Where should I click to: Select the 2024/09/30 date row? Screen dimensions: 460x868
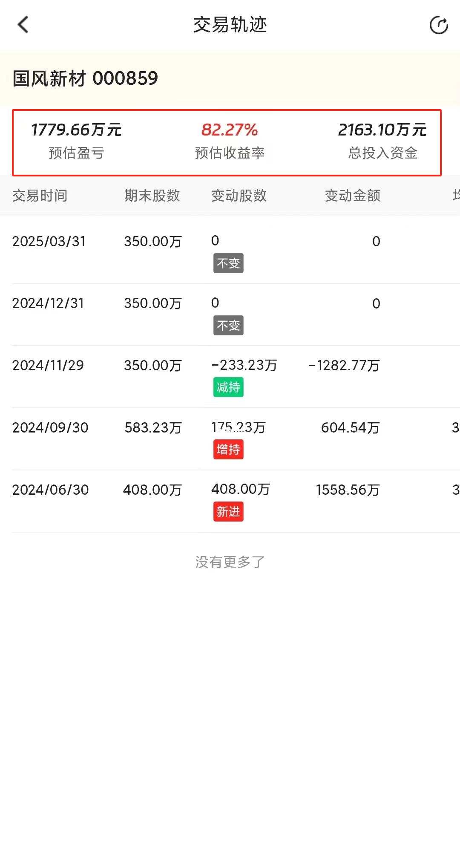[50, 428]
